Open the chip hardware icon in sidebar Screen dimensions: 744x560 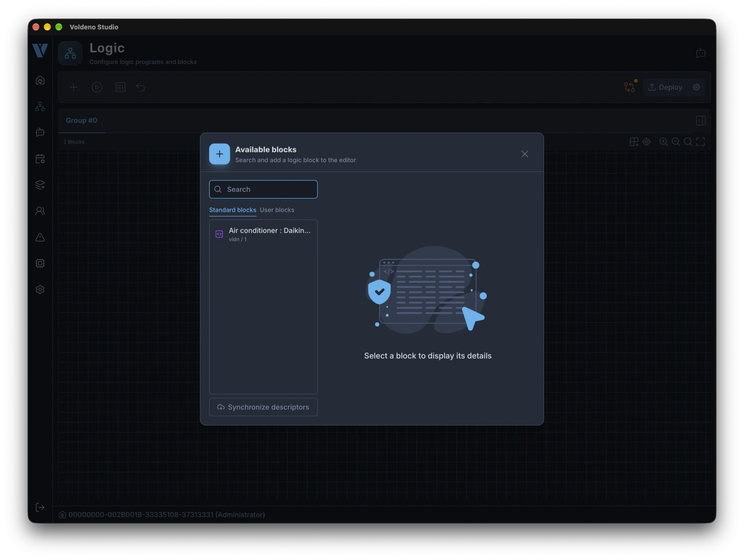(x=40, y=263)
